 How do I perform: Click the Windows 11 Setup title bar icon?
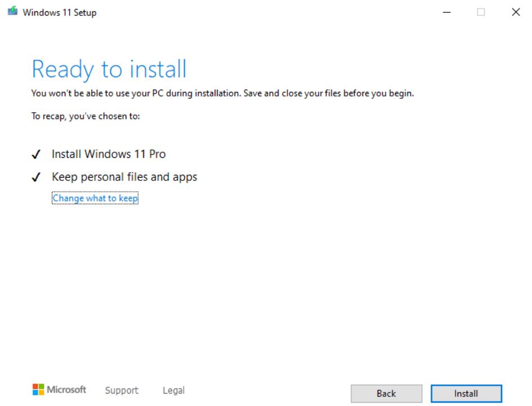point(12,11)
